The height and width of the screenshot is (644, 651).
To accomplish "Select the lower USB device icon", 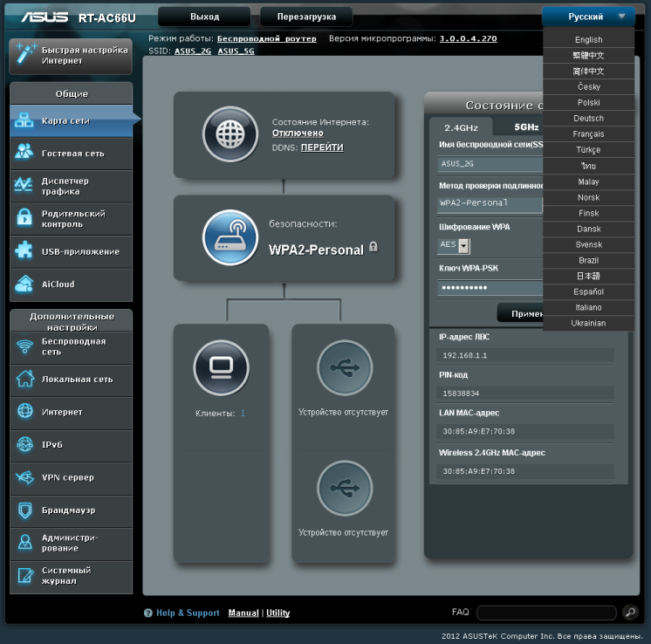I will point(345,488).
